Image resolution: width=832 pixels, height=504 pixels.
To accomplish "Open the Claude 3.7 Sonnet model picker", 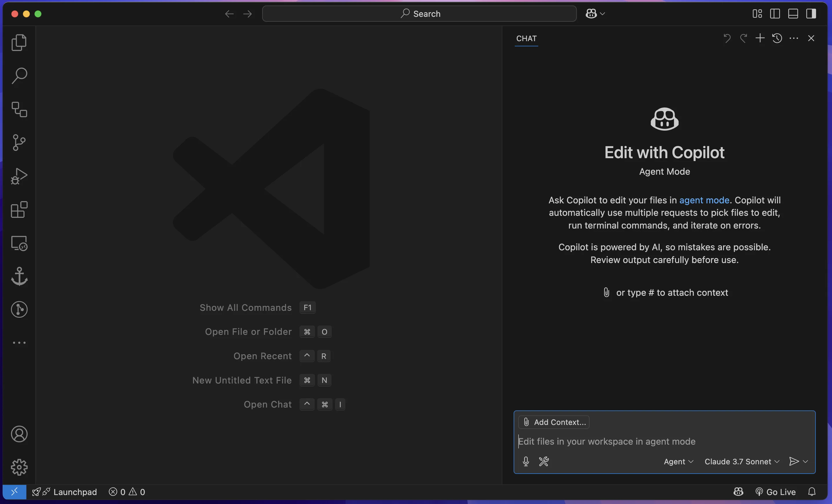I will click(x=742, y=461).
